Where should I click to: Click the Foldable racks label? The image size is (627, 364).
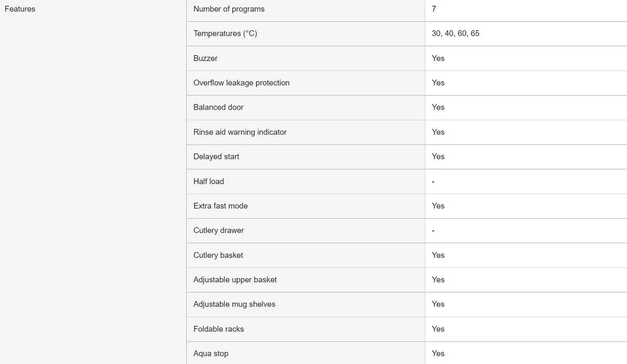(x=218, y=329)
